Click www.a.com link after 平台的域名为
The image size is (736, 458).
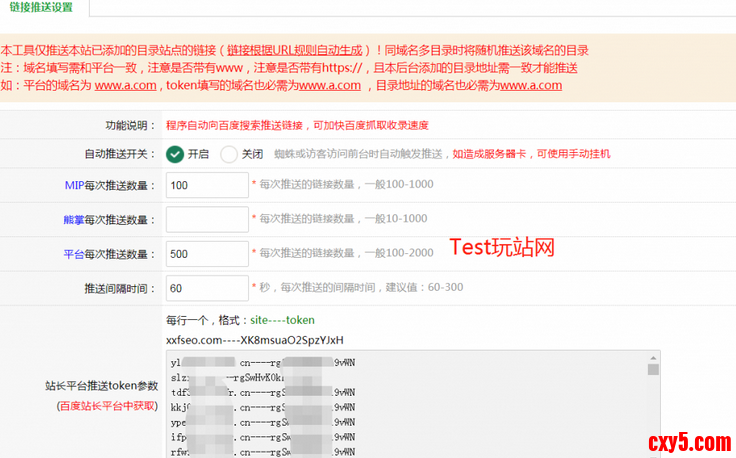[125, 86]
